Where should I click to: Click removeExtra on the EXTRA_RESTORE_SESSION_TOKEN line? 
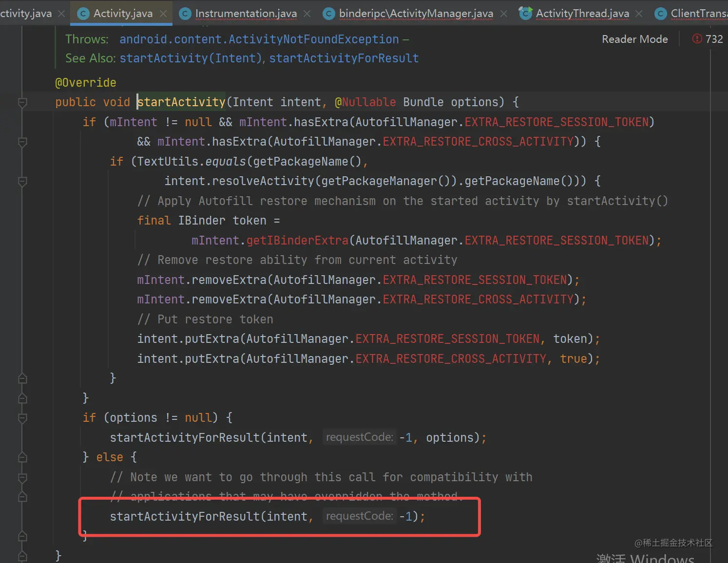[229, 280]
